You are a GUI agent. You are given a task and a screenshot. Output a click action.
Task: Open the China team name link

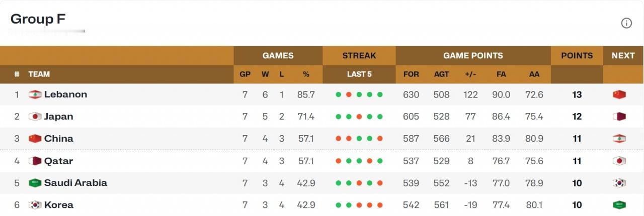tap(58, 139)
